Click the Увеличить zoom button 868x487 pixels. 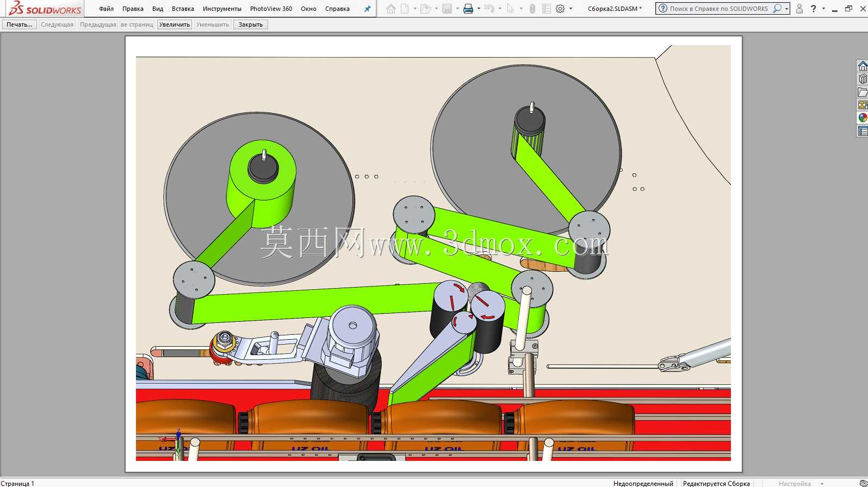pos(175,24)
